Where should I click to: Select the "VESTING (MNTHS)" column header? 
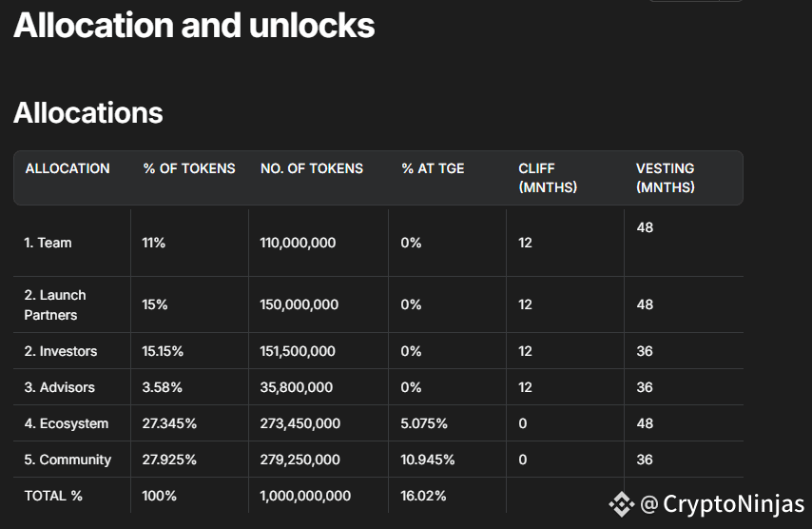click(x=666, y=178)
